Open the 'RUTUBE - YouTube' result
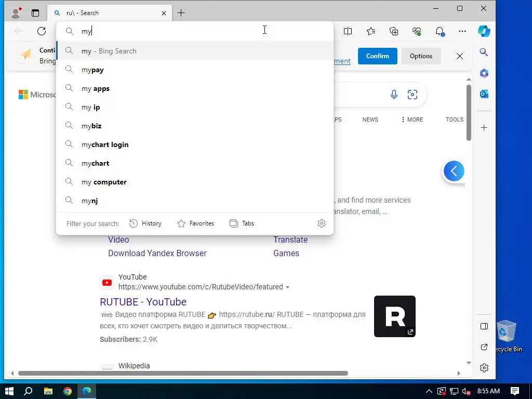Image resolution: width=532 pixels, height=399 pixels. (143, 302)
